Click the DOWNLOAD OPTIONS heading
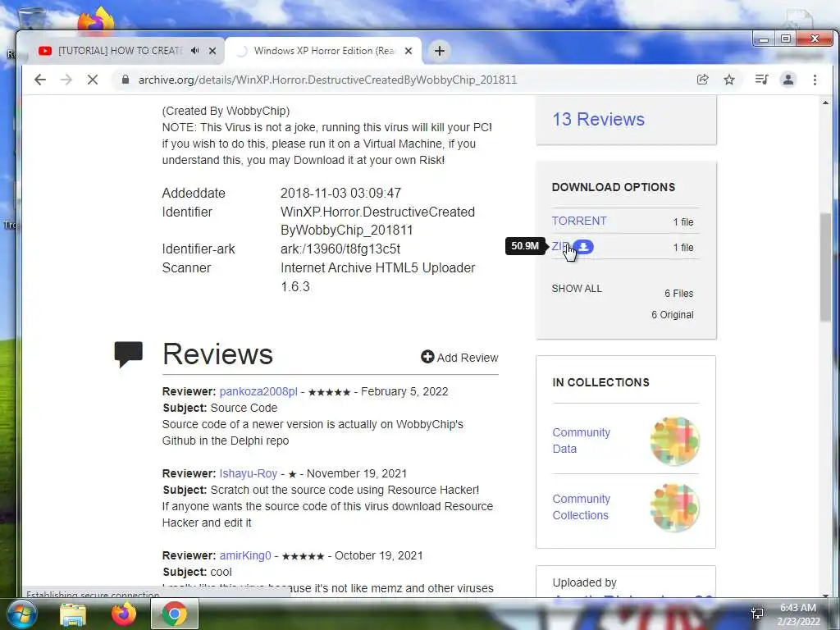This screenshot has height=630, width=840. (614, 187)
